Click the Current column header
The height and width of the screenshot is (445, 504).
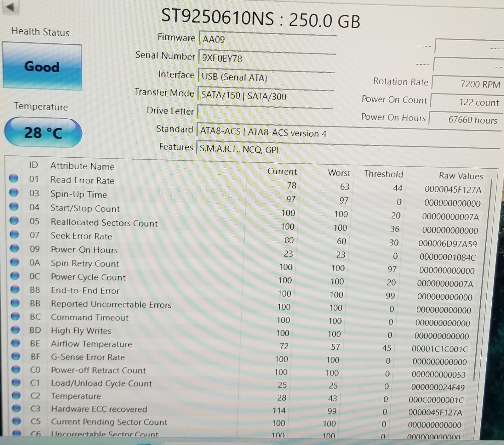click(282, 172)
